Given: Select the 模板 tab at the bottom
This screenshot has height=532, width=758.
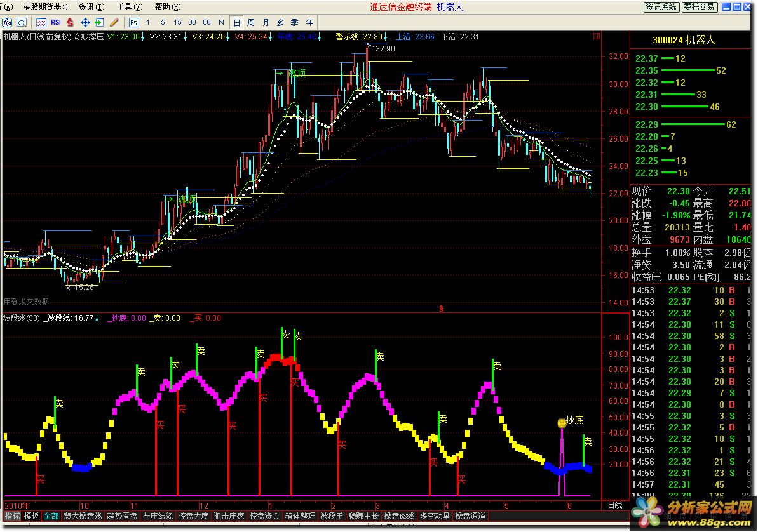Looking at the screenshot, I should coord(31,516).
